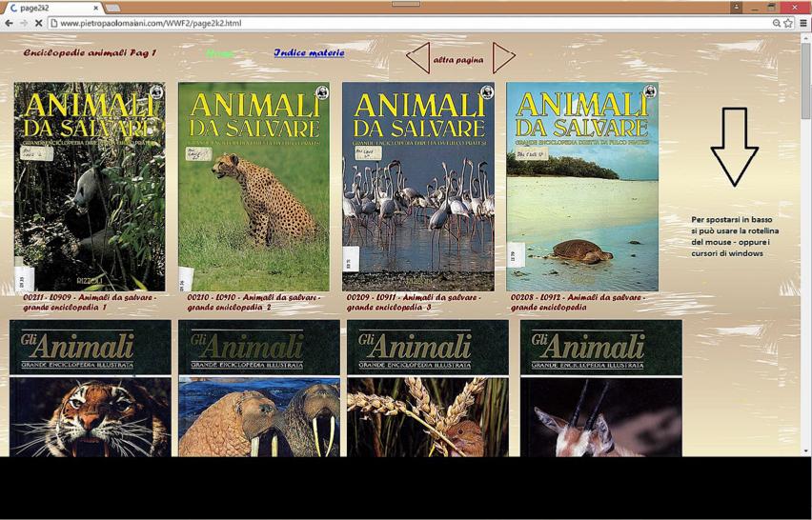
Task: Click the vertical scrollbar thumb
Action: (x=806, y=81)
